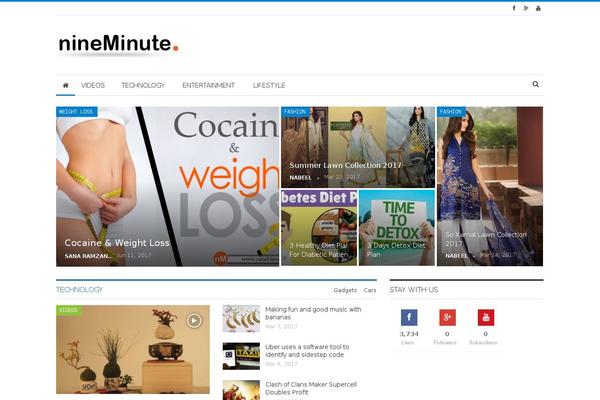600x400 pixels.
Task: Select the Gadgets filter tab
Action: click(345, 290)
